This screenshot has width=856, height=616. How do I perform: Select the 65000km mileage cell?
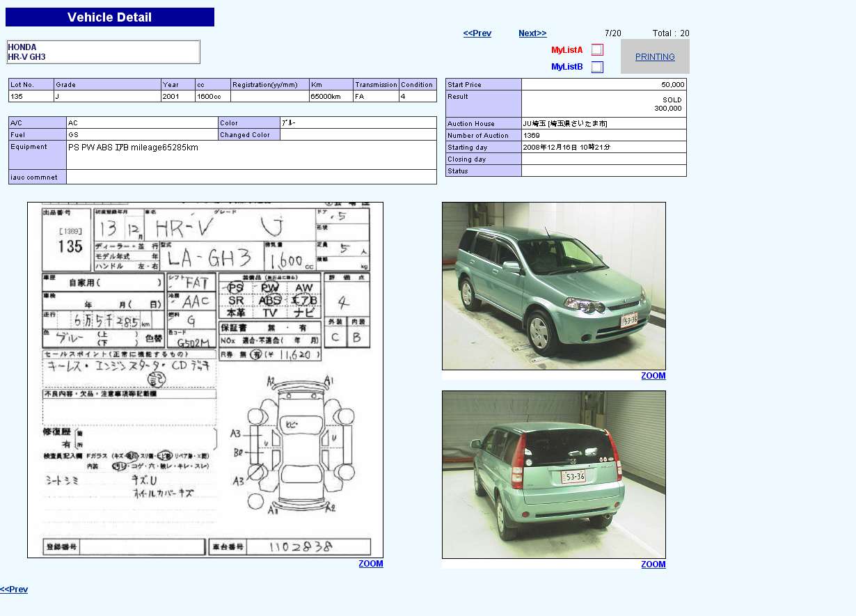point(331,97)
